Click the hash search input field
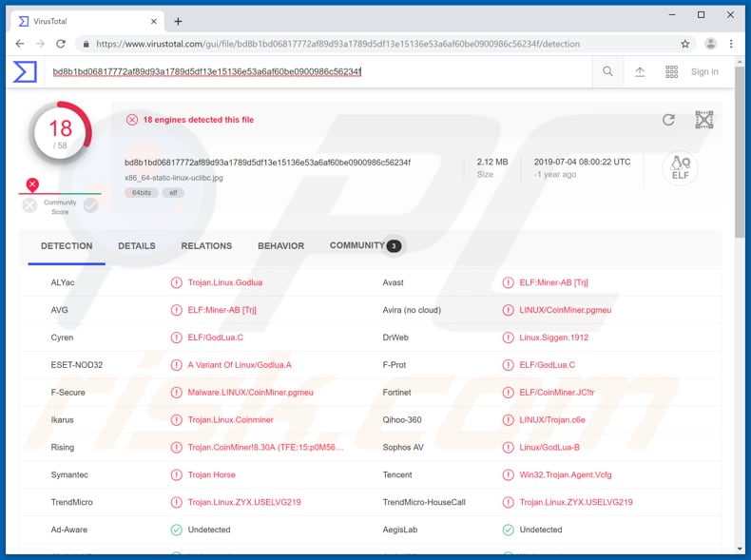 click(x=318, y=72)
